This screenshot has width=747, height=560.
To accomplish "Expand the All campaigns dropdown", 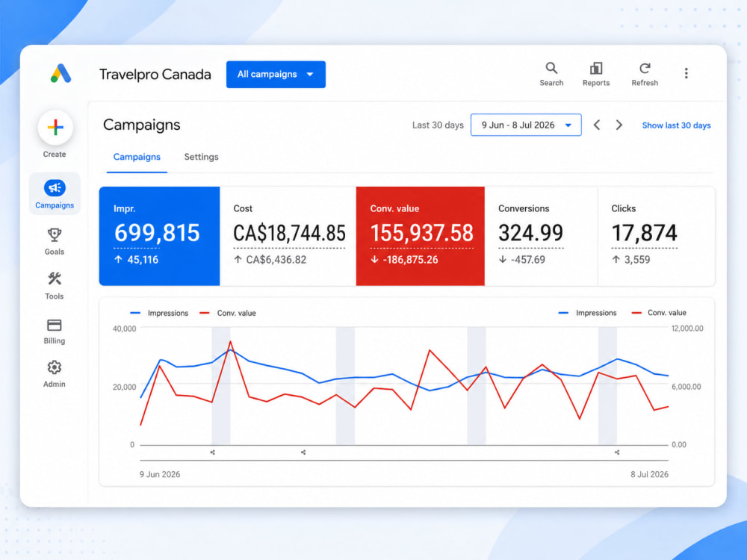I will pyautogui.click(x=276, y=74).
